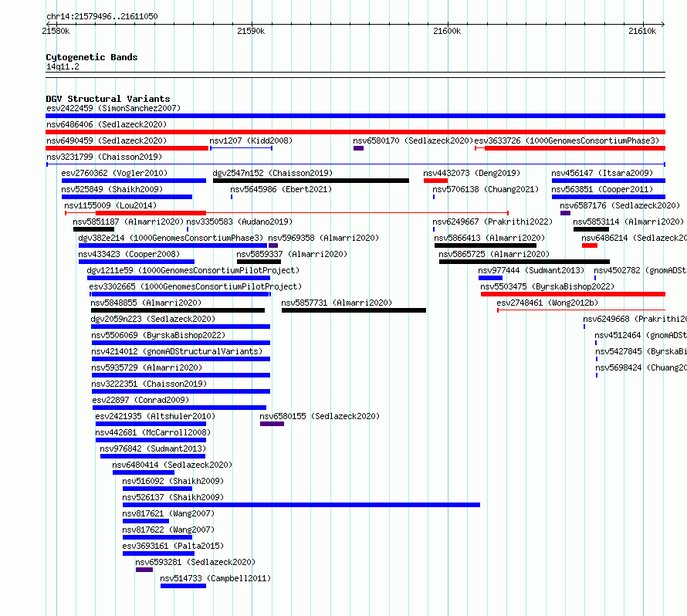Select nsv3231799 (Chaisson2019) variant label
This screenshot has height=616, width=687.
coord(104,157)
